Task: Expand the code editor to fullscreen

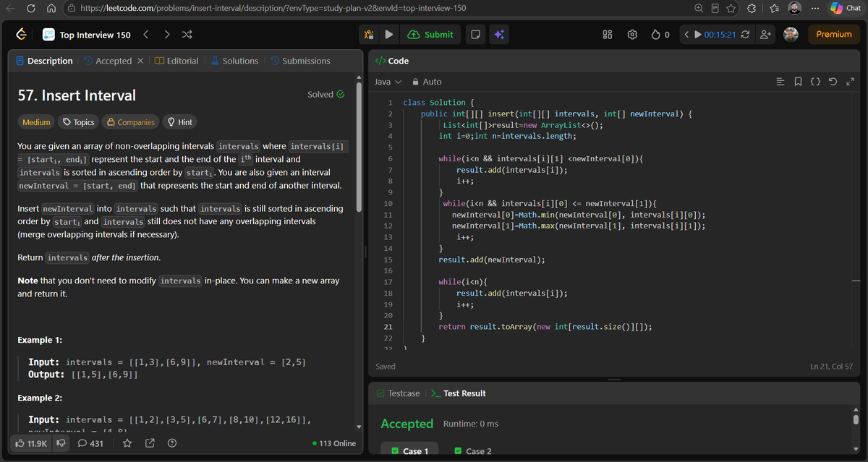Action: (850, 82)
